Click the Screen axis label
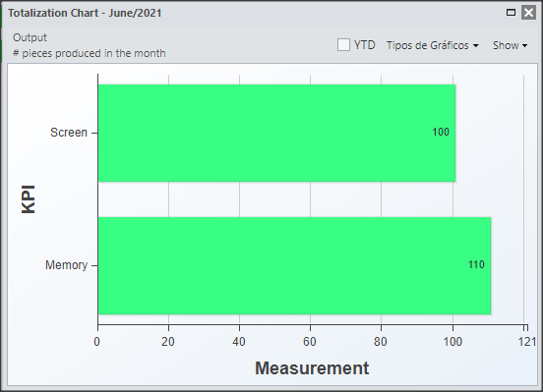The height and width of the screenshot is (392, 543). [x=69, y=133]
